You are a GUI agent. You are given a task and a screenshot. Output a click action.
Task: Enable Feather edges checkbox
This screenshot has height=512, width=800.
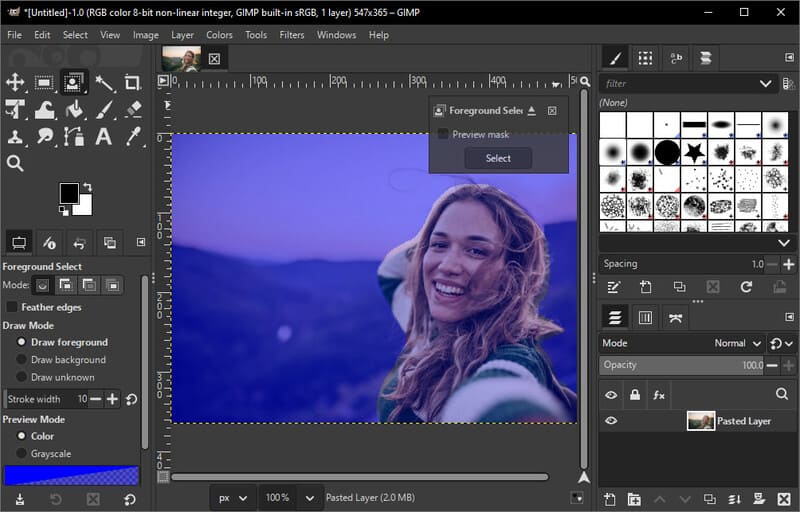coord(12,307)
